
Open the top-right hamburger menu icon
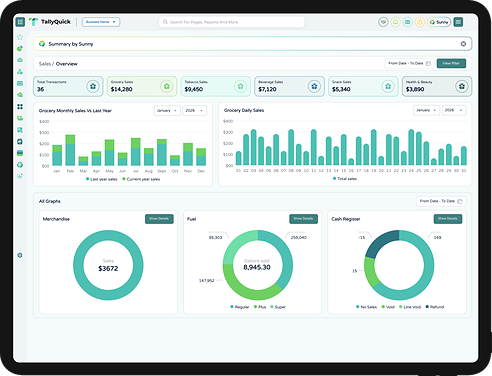click(458, 22)
